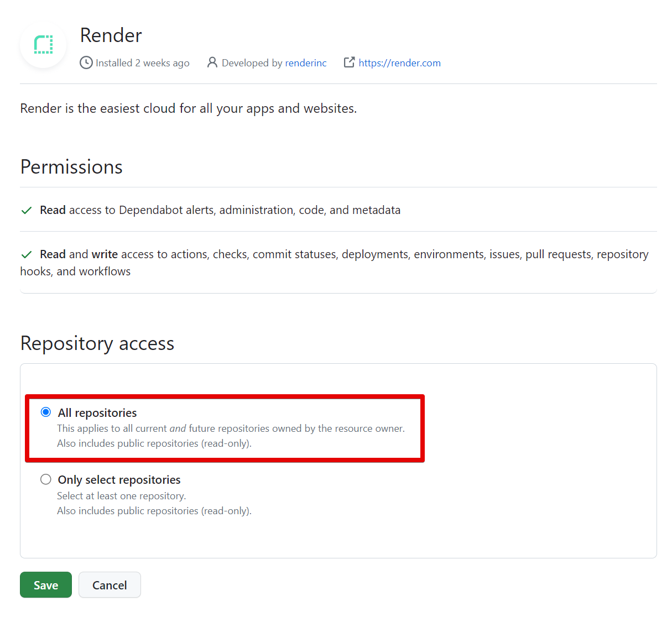Click the clock icon beside installation date
The image size is (672, 622).
(x=86, y=62)
